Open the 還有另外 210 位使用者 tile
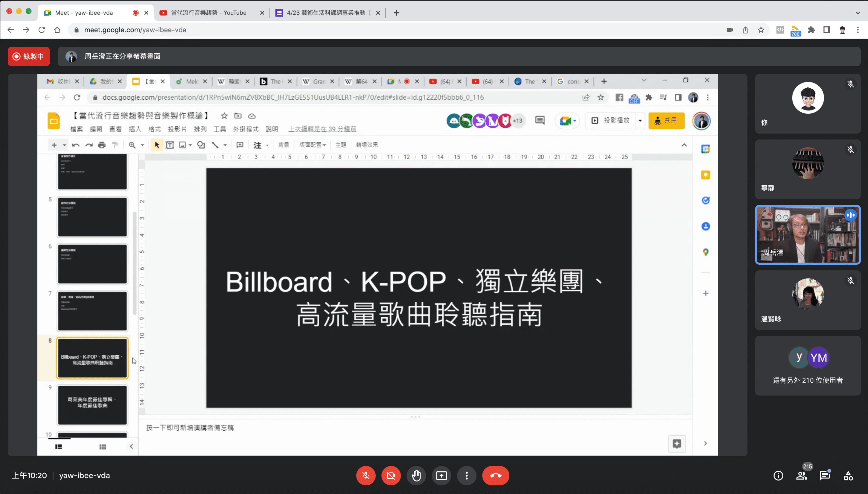The height and width of the screenshot is (494, 868). click(808, 366)
